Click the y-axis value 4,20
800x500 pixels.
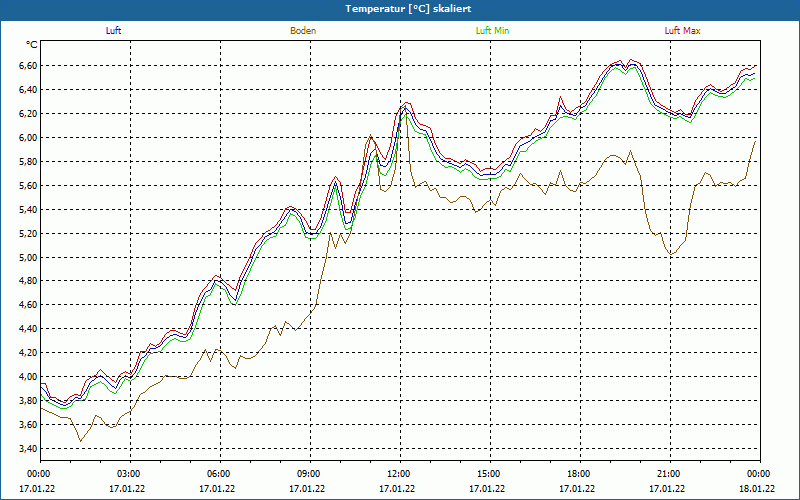coord(28,353)
